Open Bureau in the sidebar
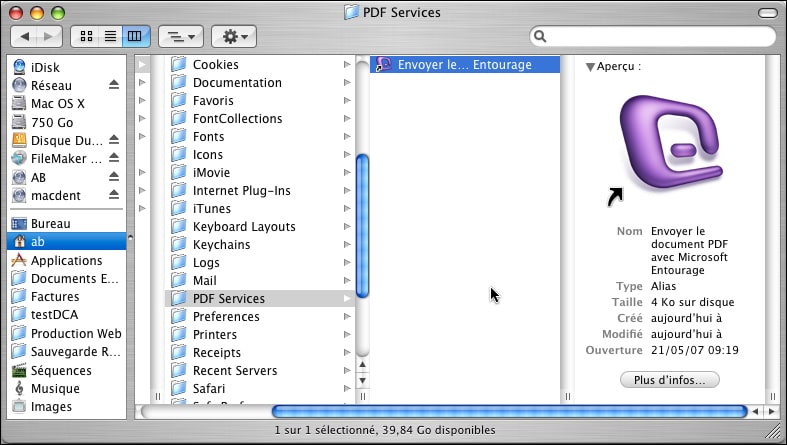787x445 pixels. click(x=66, y=223)
